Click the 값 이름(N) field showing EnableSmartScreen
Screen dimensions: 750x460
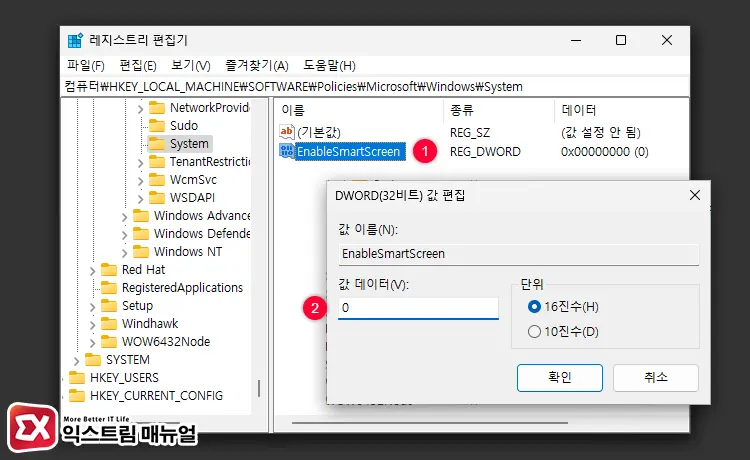pos(518,254)
